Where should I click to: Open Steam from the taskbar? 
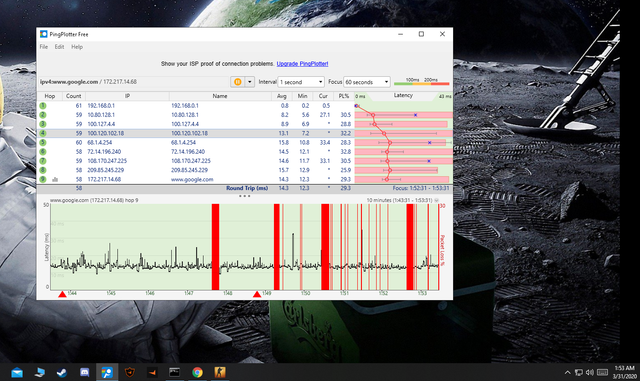(62, 372)
